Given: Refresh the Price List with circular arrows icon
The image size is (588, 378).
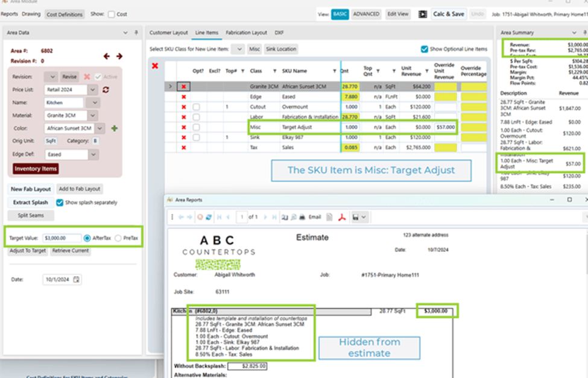Looking at the screenshot, I should tap(106, 90).
